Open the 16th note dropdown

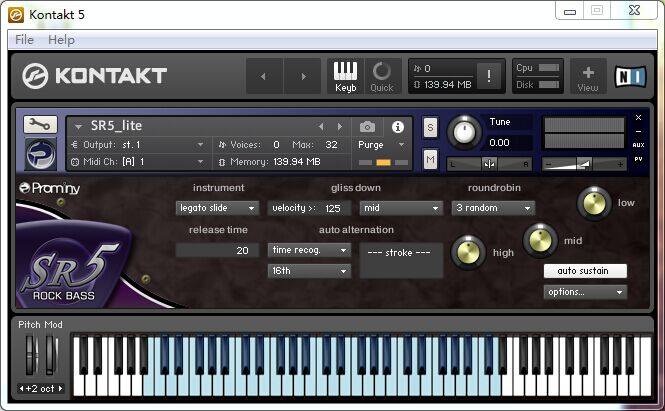pos(309,271)
